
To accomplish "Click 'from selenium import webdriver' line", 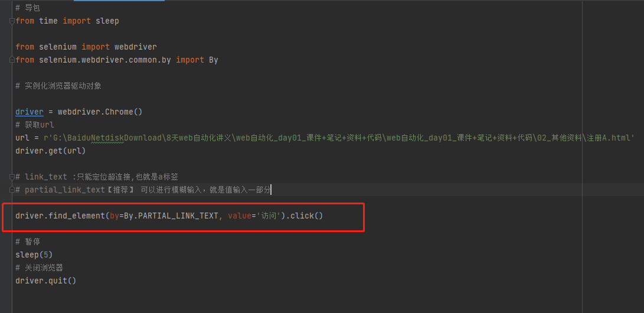I will (86, 47).
